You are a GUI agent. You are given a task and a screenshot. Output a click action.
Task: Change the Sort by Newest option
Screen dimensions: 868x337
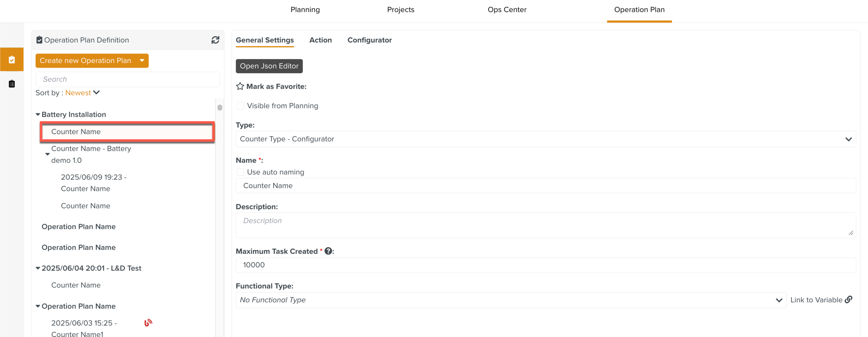83,93
